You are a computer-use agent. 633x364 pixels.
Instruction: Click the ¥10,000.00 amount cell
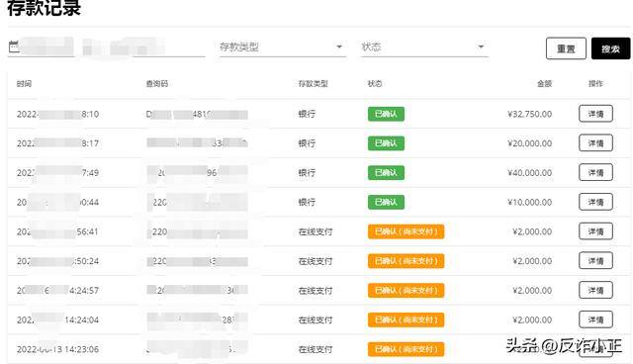point(530,203)
